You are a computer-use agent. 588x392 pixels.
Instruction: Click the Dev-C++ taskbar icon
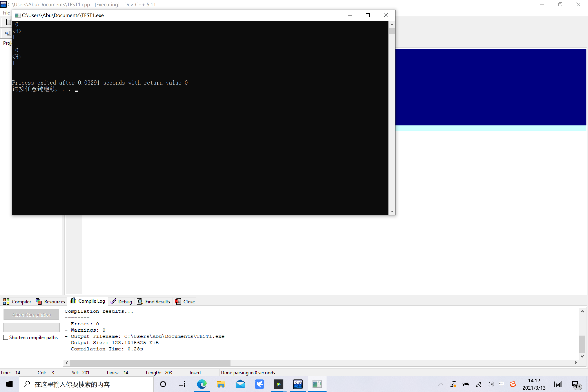pos(298,384)
